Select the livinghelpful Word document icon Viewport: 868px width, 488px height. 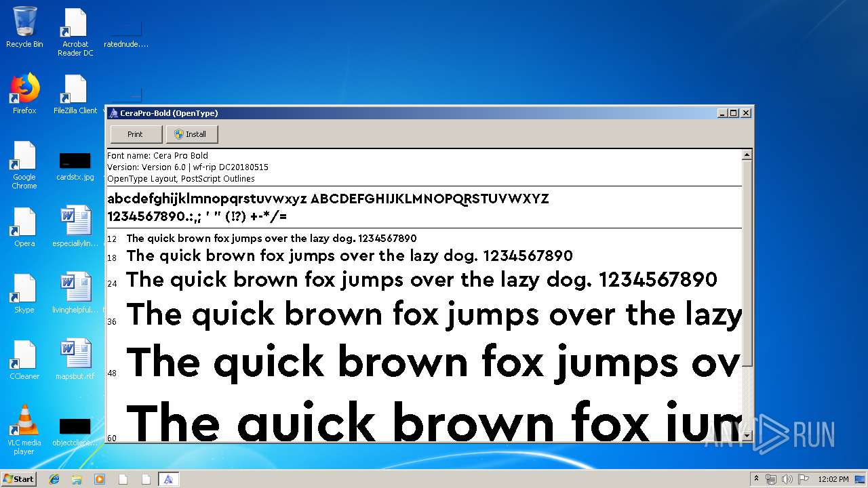75,293
